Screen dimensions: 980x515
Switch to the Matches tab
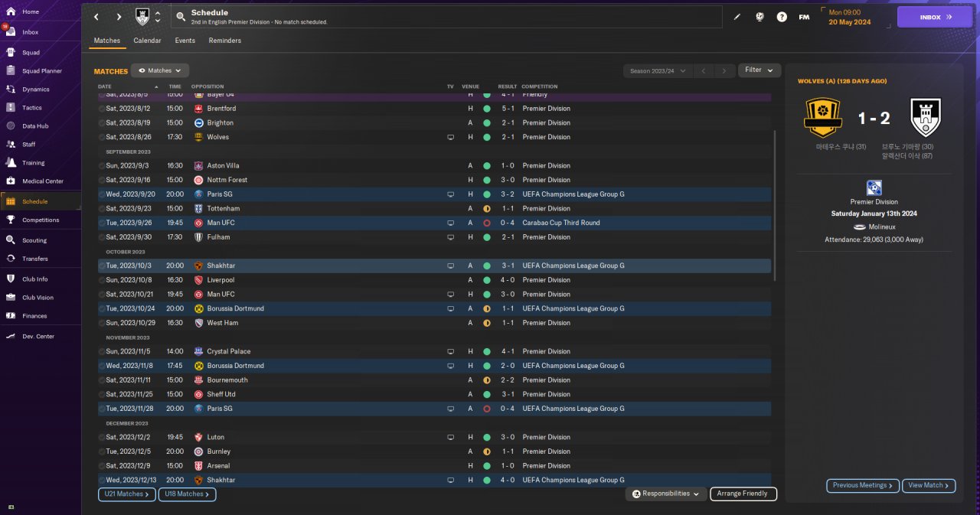[x=107, y=41]
